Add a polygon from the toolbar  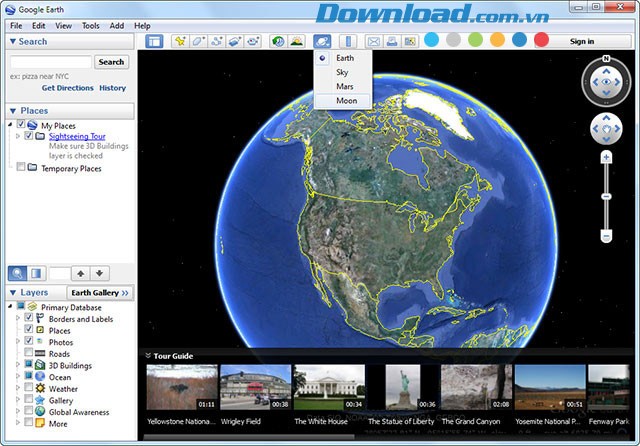click(x=198, y=41)
